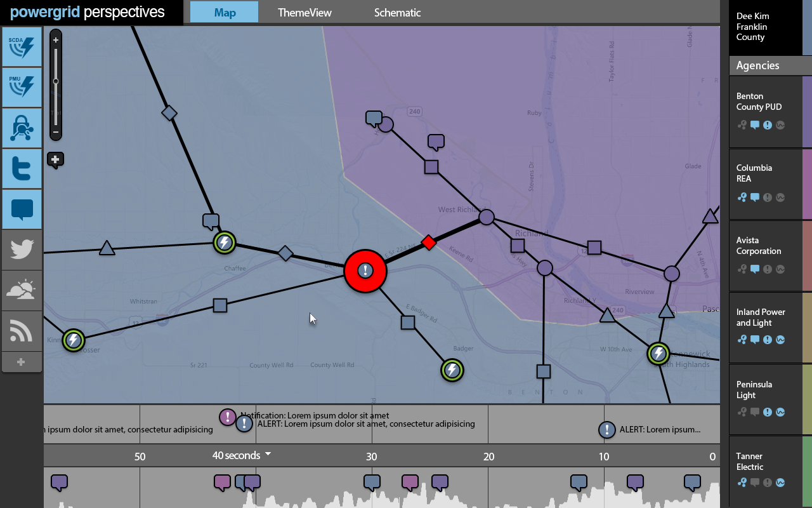
Task: Select circle node at West Richland
Action: pos(487,217)
